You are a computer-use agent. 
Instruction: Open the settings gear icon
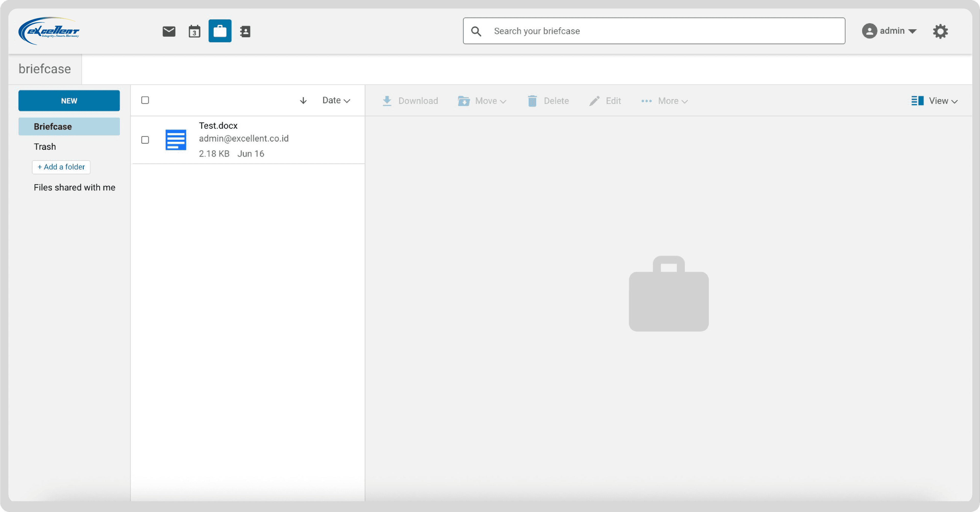point(941,31)
